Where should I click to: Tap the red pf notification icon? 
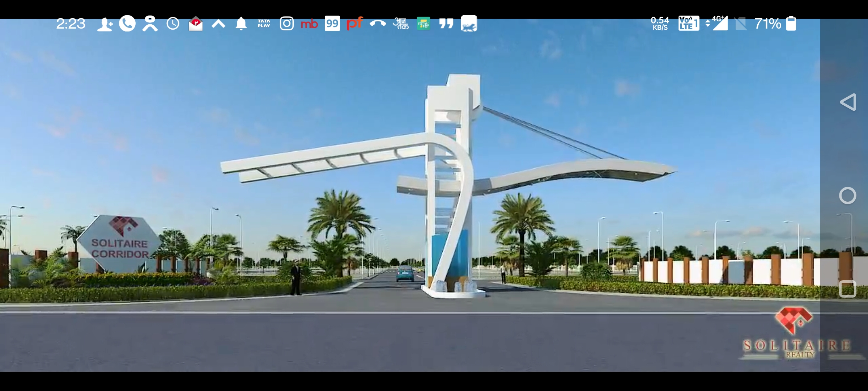click(354, 24)
